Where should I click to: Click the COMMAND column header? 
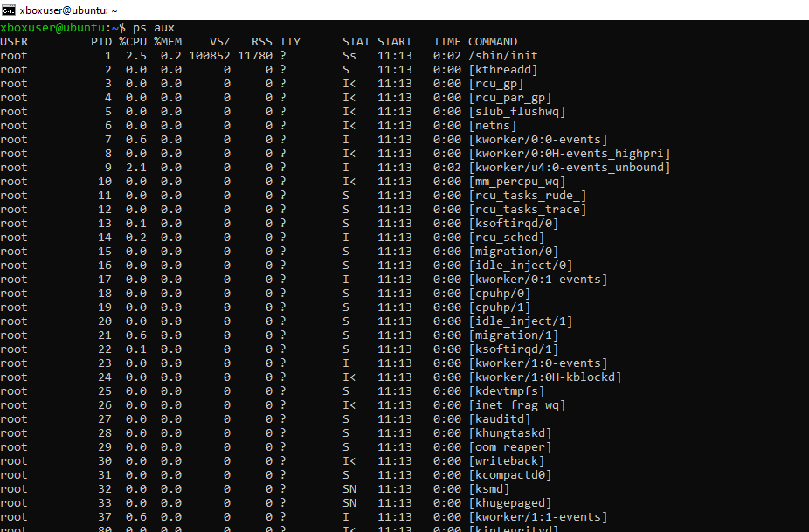493,42
